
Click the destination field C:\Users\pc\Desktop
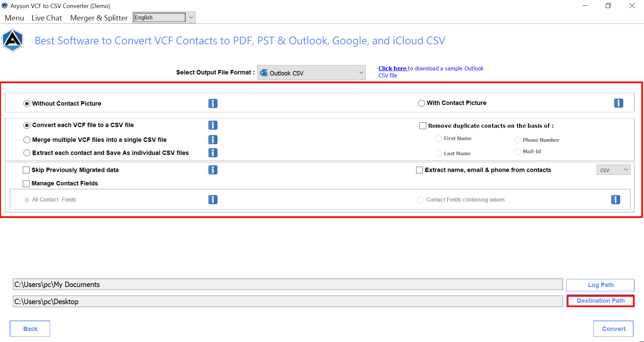click(288, 301)
